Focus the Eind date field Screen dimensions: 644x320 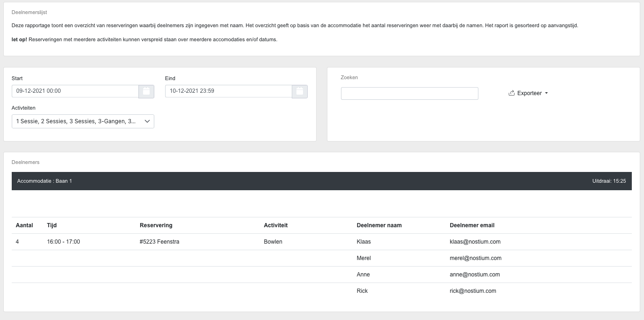coord(228,91)
